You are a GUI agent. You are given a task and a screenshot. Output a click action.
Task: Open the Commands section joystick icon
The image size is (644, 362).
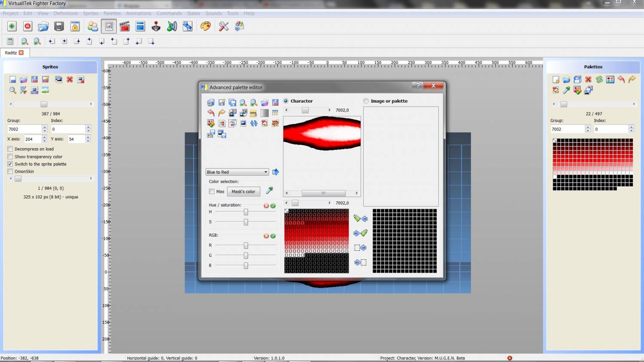pos(156,27)
